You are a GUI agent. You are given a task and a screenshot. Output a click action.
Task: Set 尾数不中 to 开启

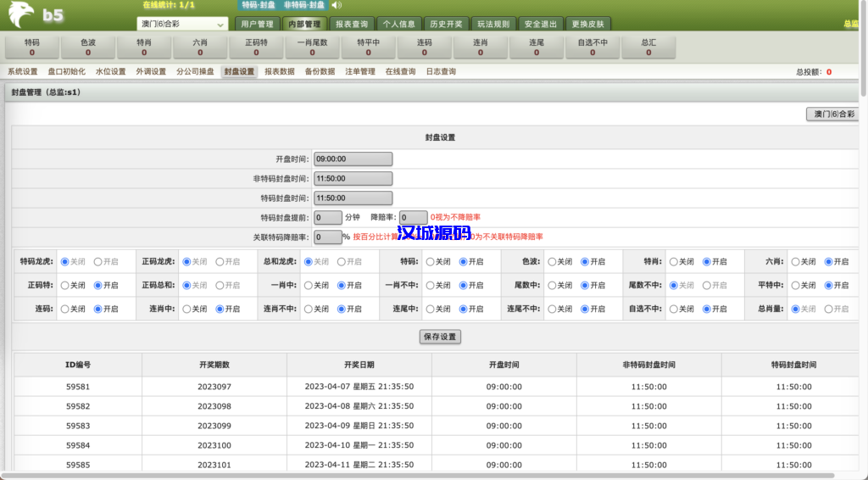tap(707, 286)
